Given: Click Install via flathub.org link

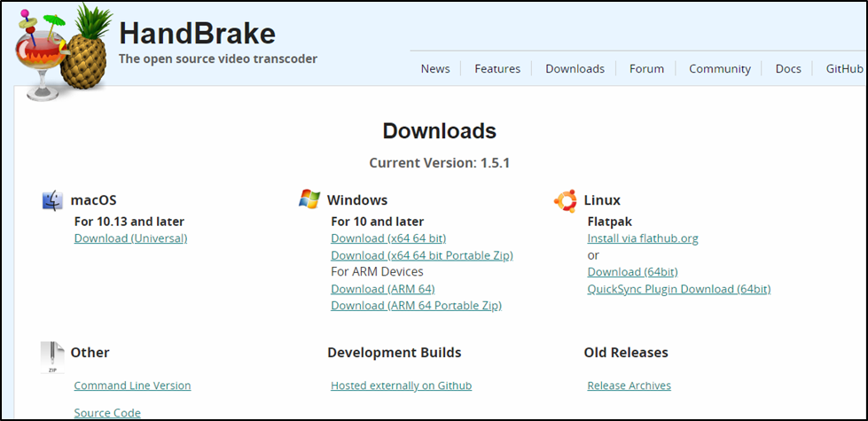Looking at the screenshot, I should click(x=643, y=238).
